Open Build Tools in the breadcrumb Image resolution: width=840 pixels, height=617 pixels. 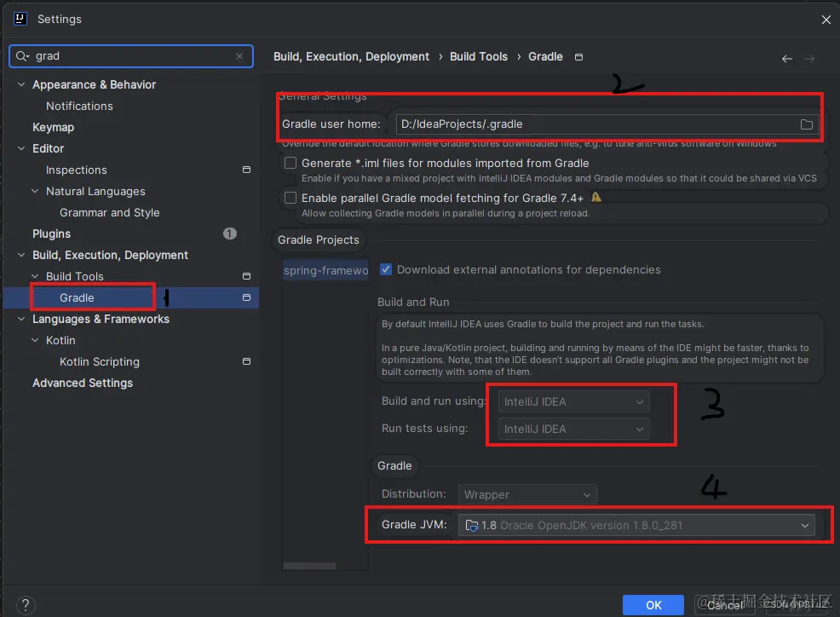click(479, 56)
